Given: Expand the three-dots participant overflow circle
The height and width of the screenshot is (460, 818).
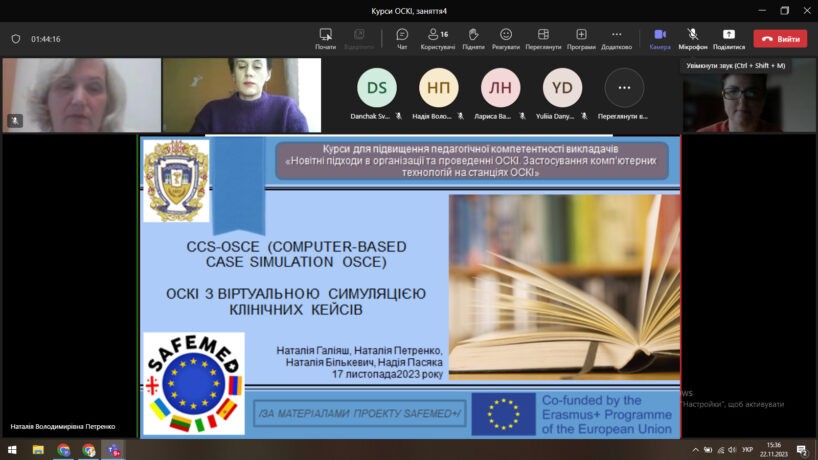Looking at the screenshot, I should (624, 88).
